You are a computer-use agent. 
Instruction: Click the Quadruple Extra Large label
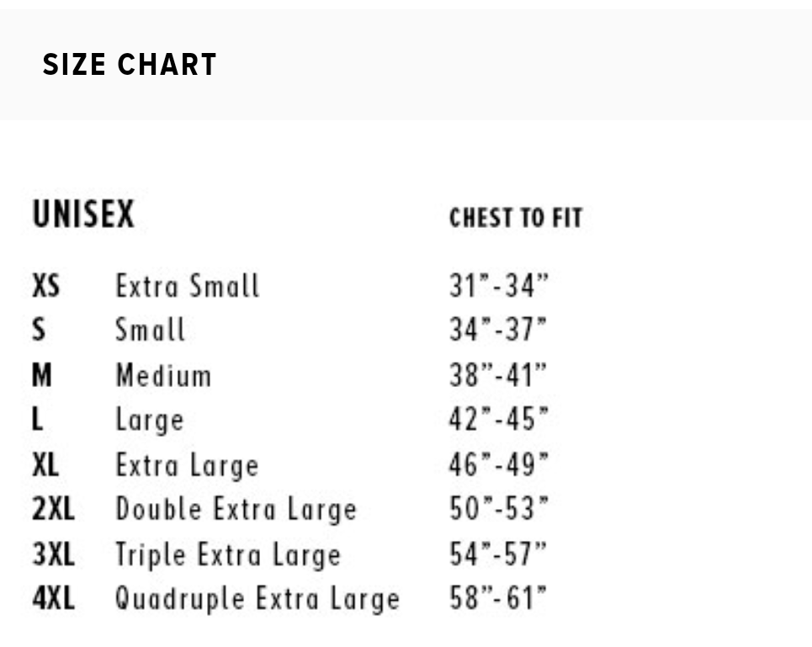tap(257, 599)
